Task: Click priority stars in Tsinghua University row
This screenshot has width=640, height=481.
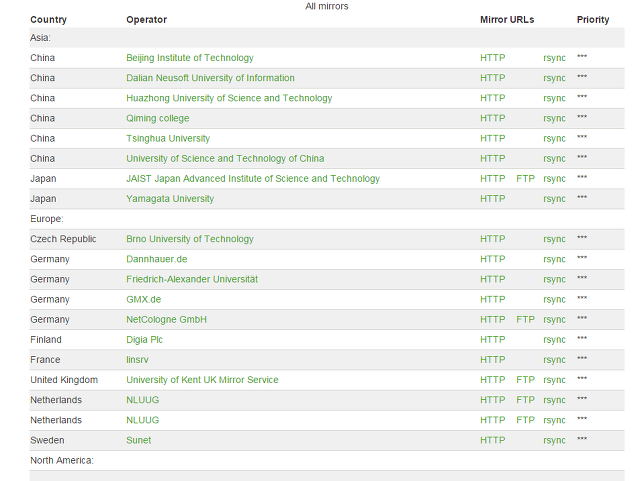Action: click(582, 137)
